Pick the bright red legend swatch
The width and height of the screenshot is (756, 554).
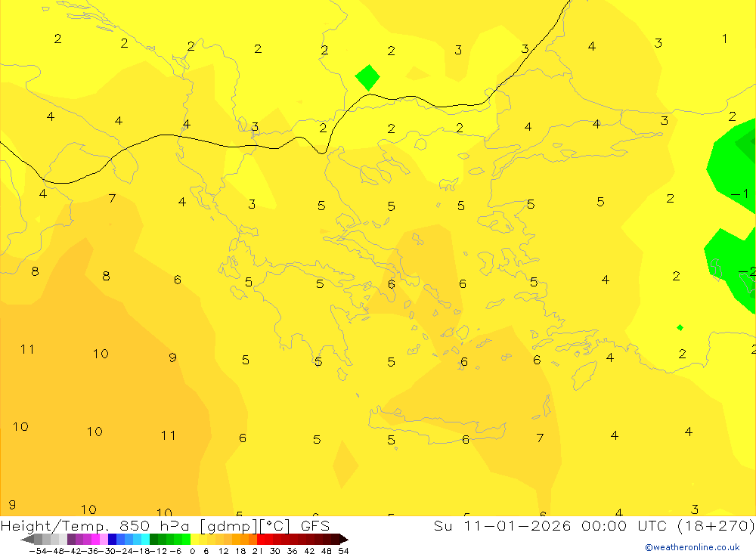(261, 540)
